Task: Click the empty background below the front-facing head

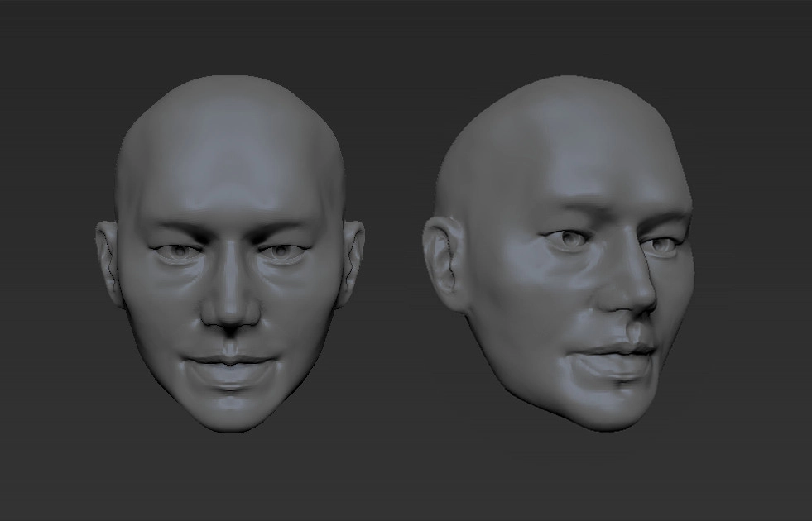Action: (x=230, y=480)
